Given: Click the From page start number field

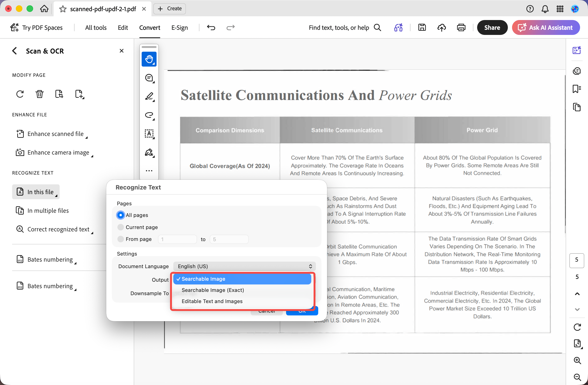Looking at the screenshot, I should [x=177, y=239].
